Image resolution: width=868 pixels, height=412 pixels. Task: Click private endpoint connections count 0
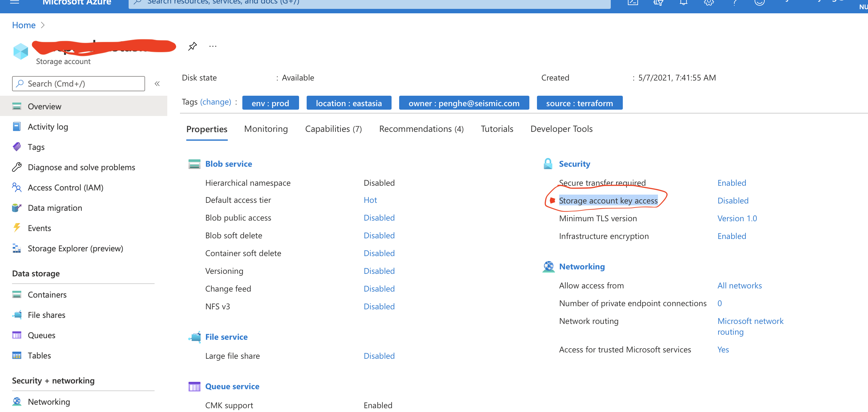point(719,303)
